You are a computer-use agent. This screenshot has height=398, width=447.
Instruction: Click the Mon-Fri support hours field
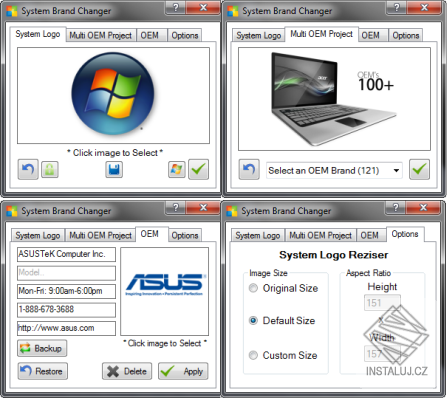pyautogui.click(x=66, y=291)
